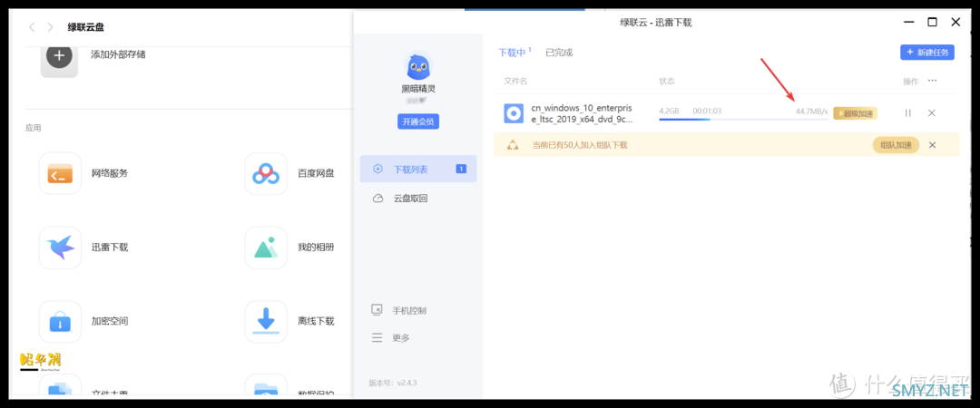Click the 状态 column header
This screenshot has width=980, height=408.
point(667,82)
